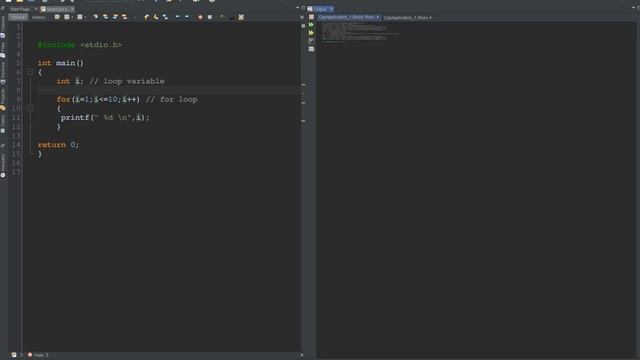Image resolution: width=640 pixels, height=360 pixels.
Task: Click the bottom Output sidebar icon
Action: click(311, 49)
